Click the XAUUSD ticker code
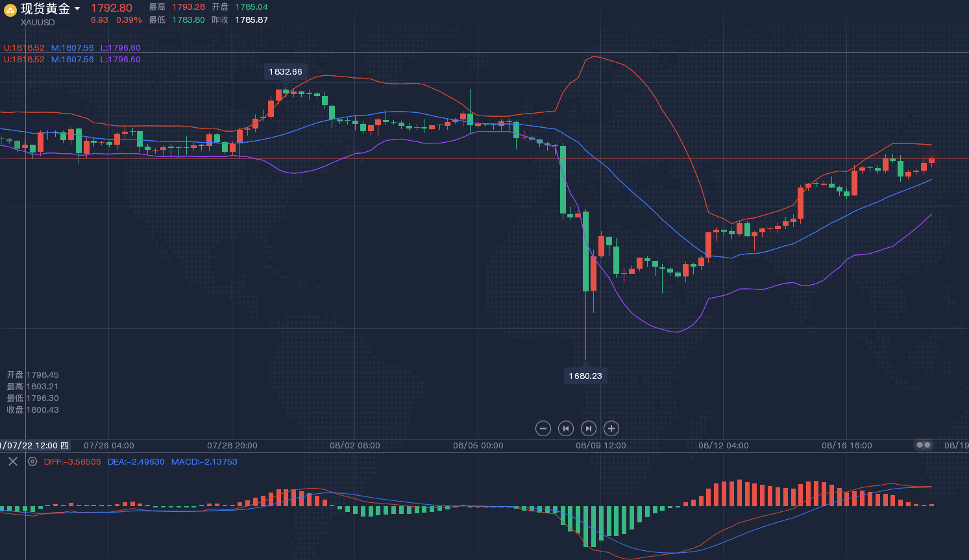Viewport: 969px width, 560px height. pyautogui.click(x=38, y=23)
